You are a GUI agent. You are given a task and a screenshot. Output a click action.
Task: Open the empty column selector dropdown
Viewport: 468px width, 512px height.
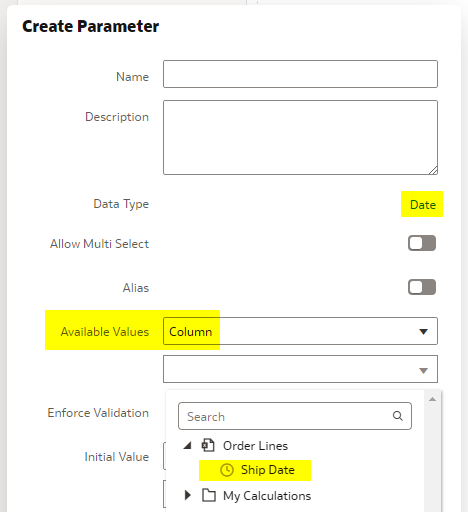point(300,369)
